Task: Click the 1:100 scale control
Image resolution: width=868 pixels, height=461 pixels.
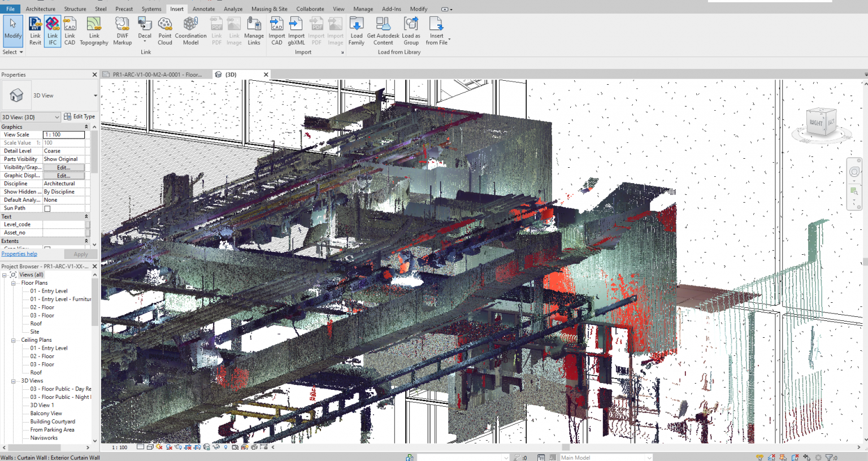Action: coord(119,446)
